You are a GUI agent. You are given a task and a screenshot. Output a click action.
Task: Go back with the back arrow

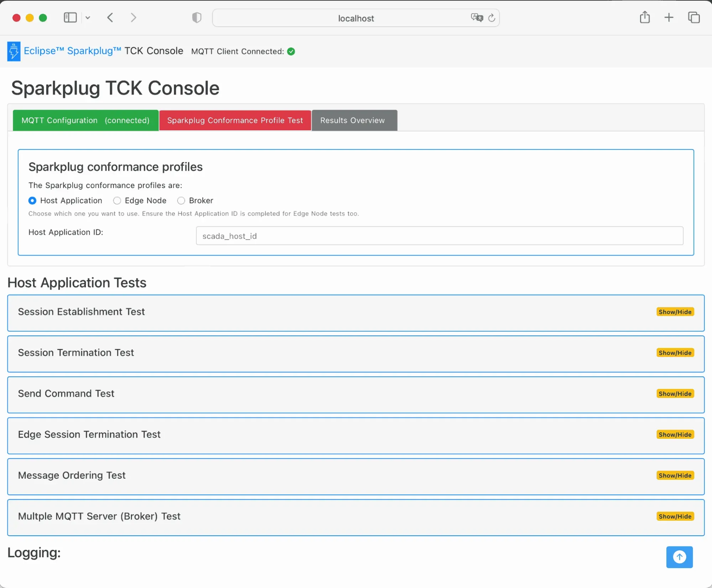point(110,17)
